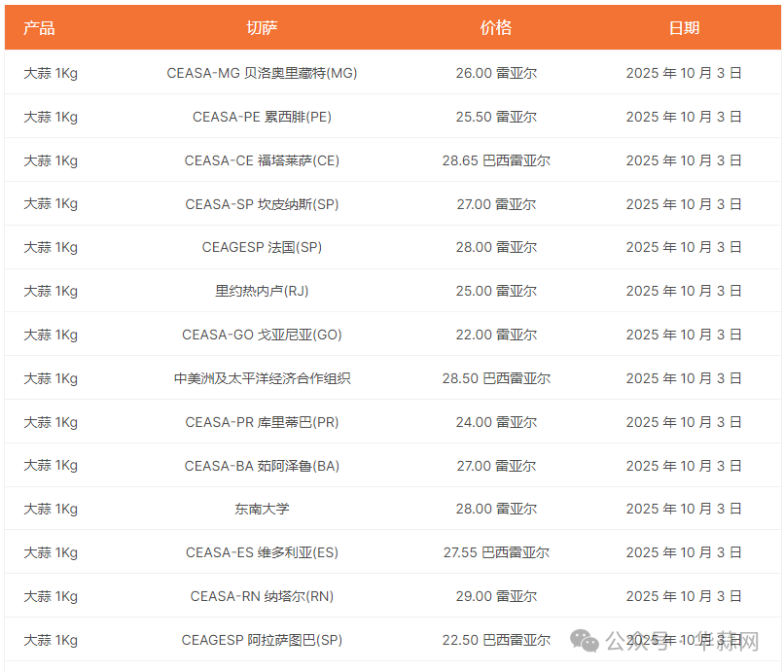Screen dimensions: 784x672
Task: Select CEASA-RN 纳塔尔(RN) cell
Action: pos(262,596)
